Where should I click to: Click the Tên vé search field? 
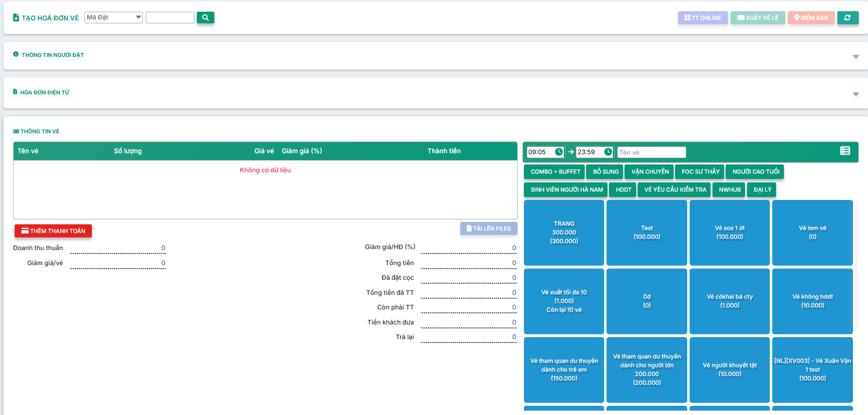[651, 152]
